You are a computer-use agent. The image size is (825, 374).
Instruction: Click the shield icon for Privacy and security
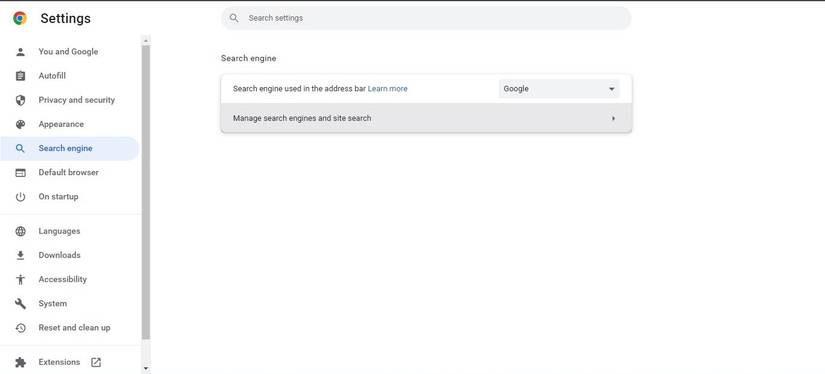tap(21, 100)
